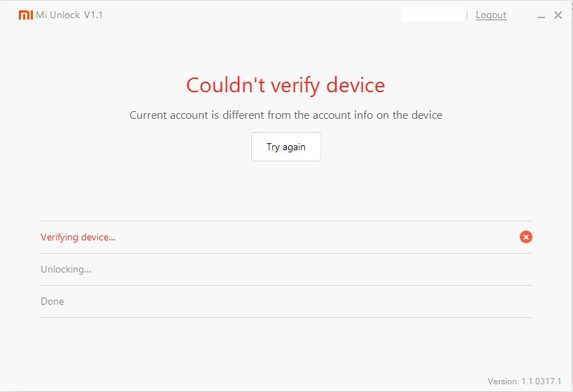Click the "Couldn't verify device" heading

click(285, 85)
